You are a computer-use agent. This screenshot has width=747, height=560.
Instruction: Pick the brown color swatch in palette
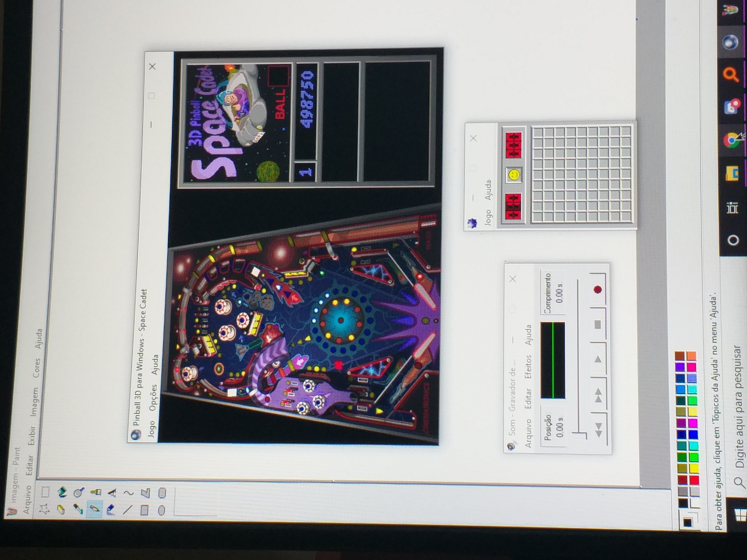(x=680, y=356)
